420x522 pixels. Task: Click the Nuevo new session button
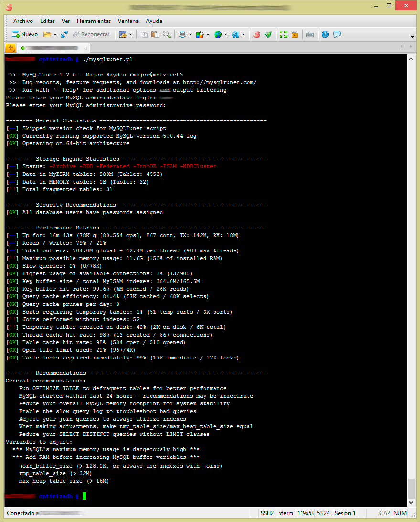[x=25, y=34]
